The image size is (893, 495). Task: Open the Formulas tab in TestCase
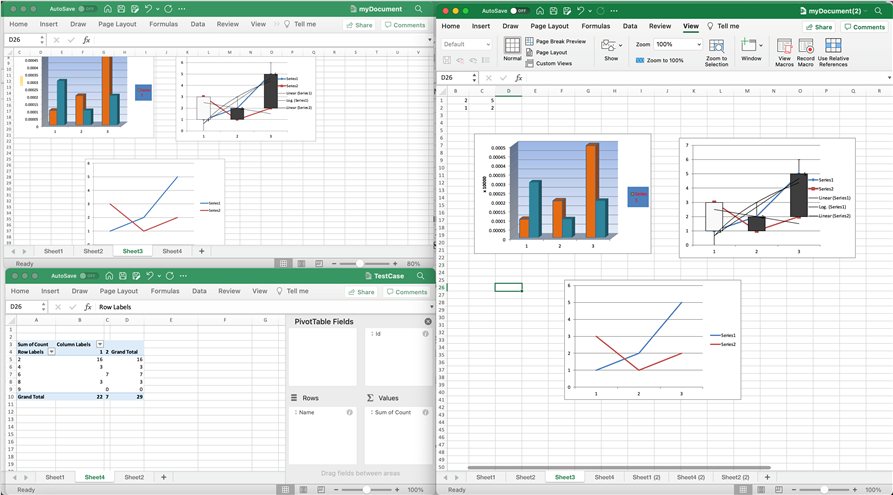165,291
